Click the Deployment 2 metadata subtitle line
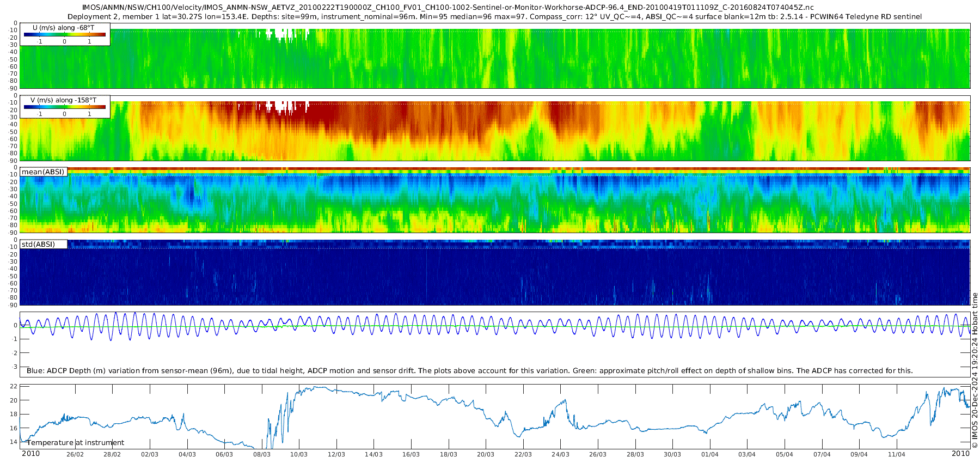This screenshot has width=980, height=463. (x=494, y=17)
